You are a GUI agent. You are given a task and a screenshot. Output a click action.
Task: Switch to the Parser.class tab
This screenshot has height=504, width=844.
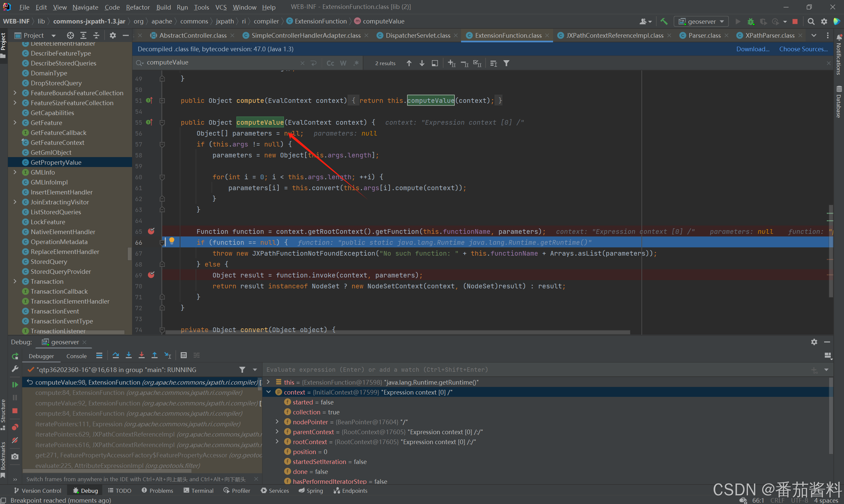pyautogui.click(x=704, y=35)
